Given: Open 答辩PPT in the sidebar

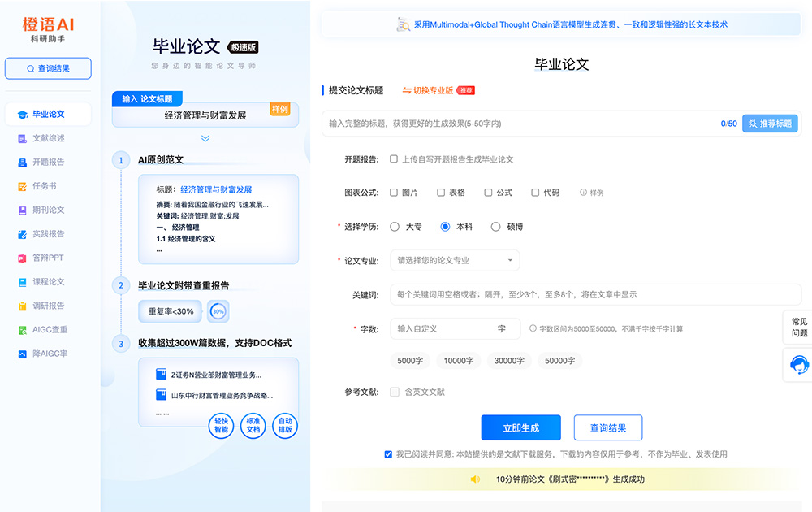Looking at the screenshot, I should pyautogui.click(x=48, y=258).
